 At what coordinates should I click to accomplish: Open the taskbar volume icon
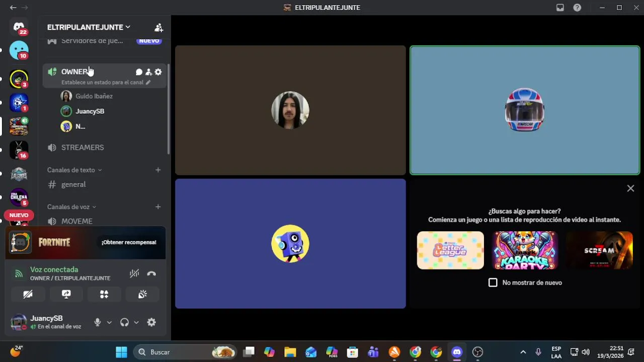pos(586,352)
